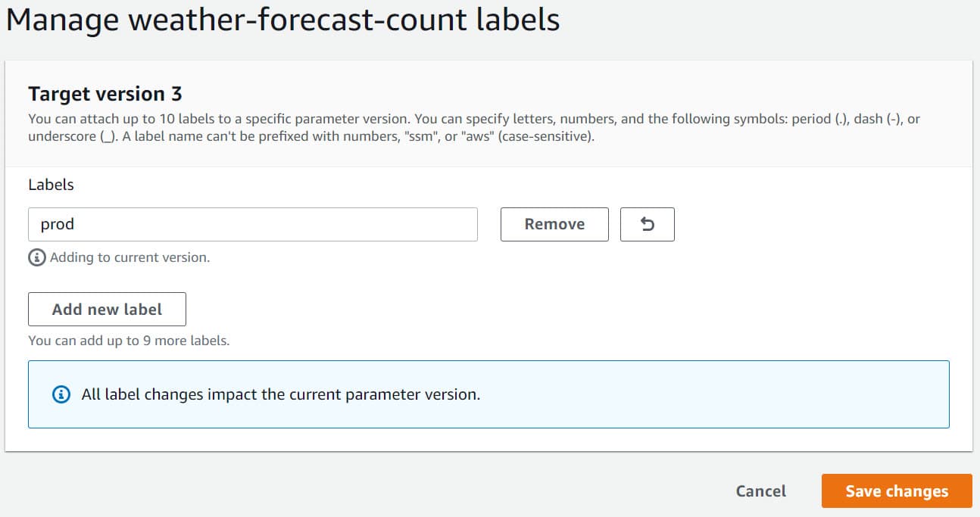Click the 'Target version 3' heading
Viewport: 980px width, 517px height.
[105, 94]
